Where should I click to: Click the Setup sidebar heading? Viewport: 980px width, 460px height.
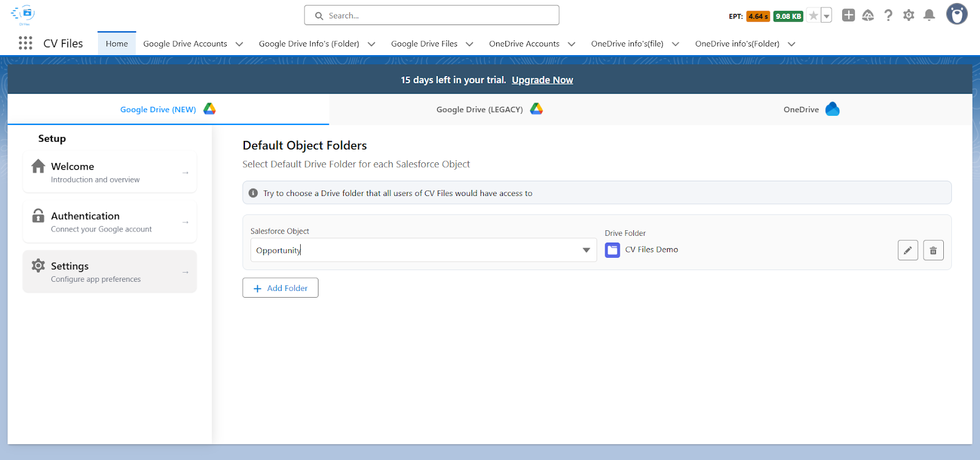click(52, 138)
